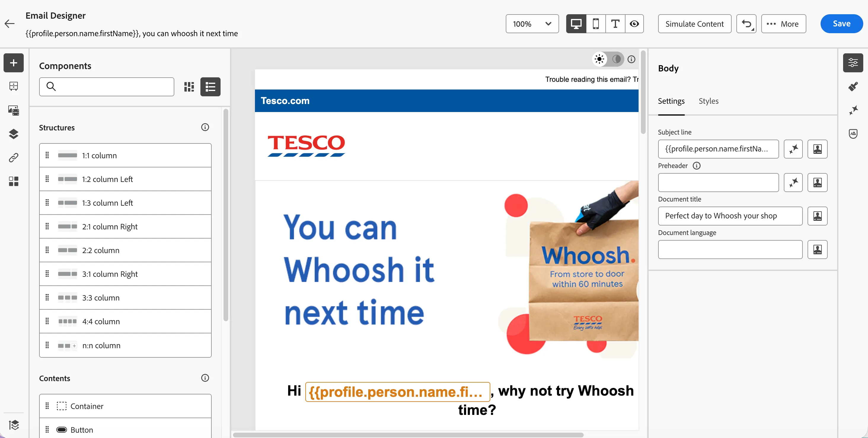Click the Contents info icon
The image size is (868, 438).
tap(205, 378)
